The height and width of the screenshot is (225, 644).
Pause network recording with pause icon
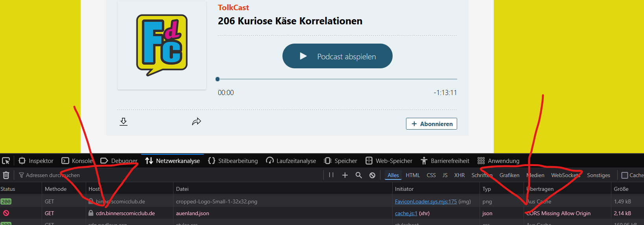(331, 175)
